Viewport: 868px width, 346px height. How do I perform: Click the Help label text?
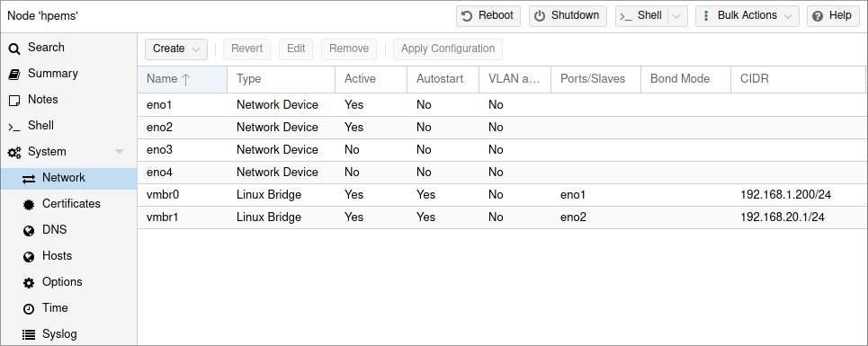[x=840, y=15]
